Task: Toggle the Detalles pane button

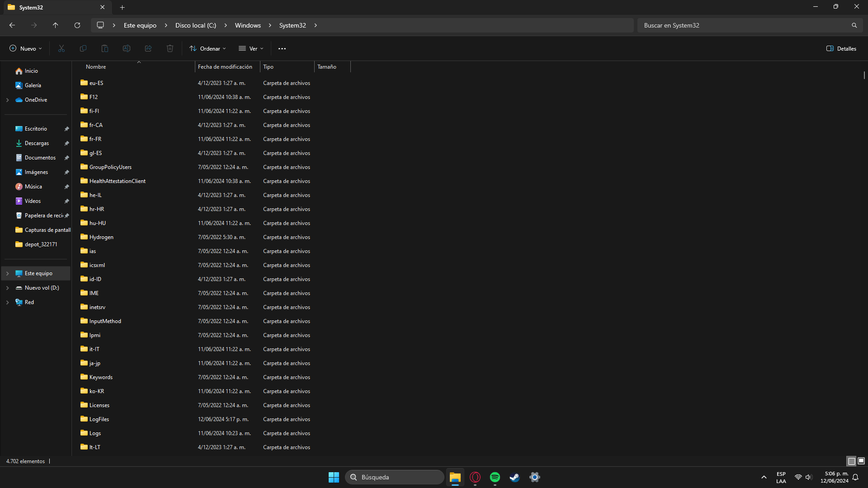Action: tap(841, 48)
